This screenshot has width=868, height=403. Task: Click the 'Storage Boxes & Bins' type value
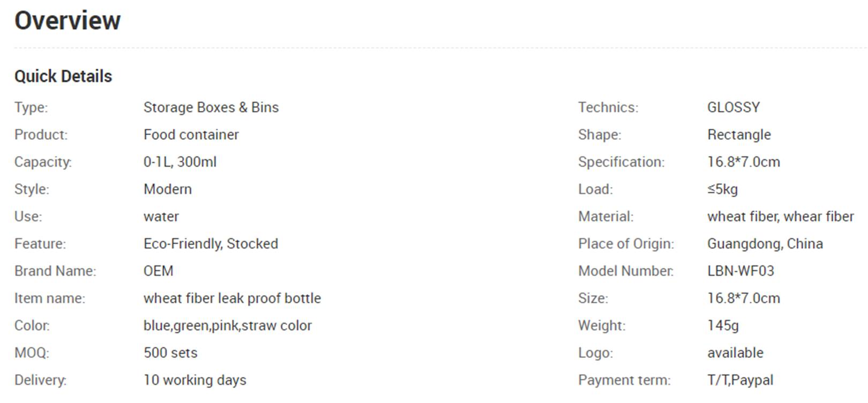click(211, 107)
